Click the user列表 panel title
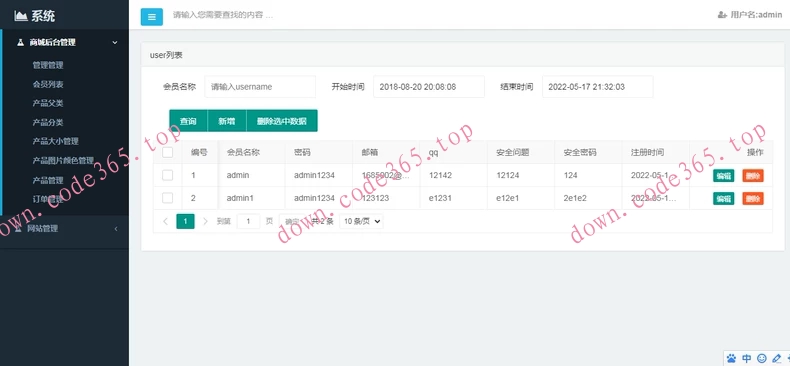This screenshot has width=790, height=366. click(x=166, y=55)
